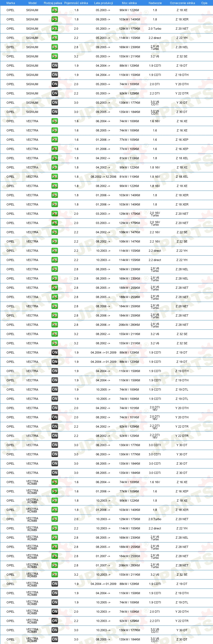
Task: Click the Oznaczenie silnika column header
Action: (x=182, y=3)
